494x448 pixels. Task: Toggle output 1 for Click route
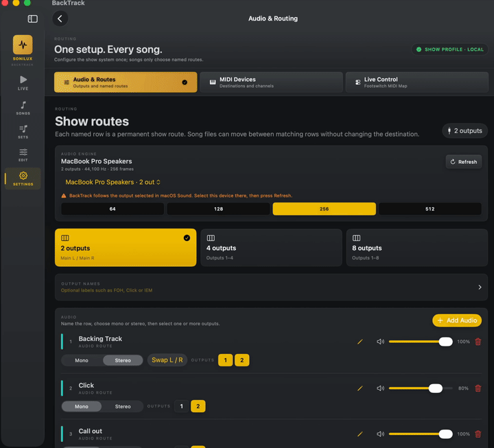tap(181, 406)
